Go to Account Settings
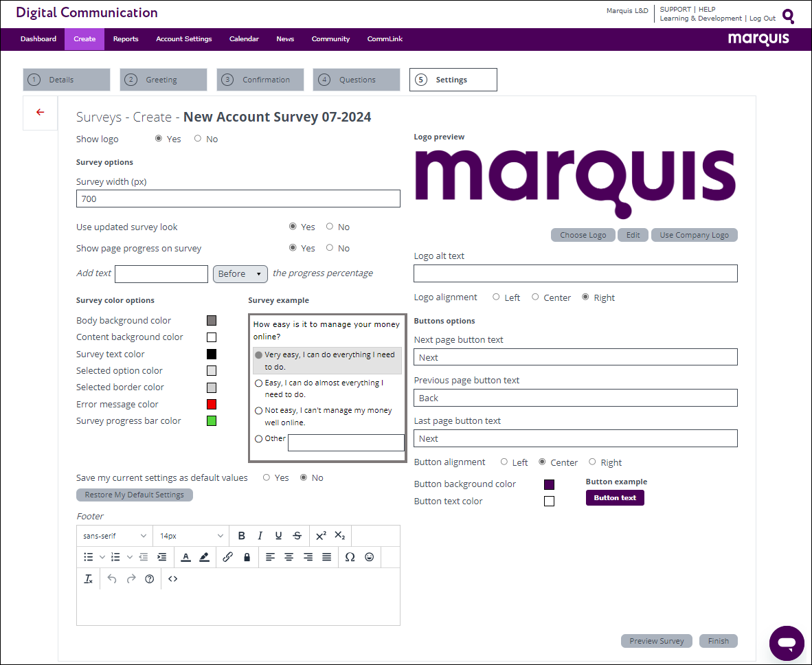This screenshot has height=665, width=812. (x=184, y=39)
